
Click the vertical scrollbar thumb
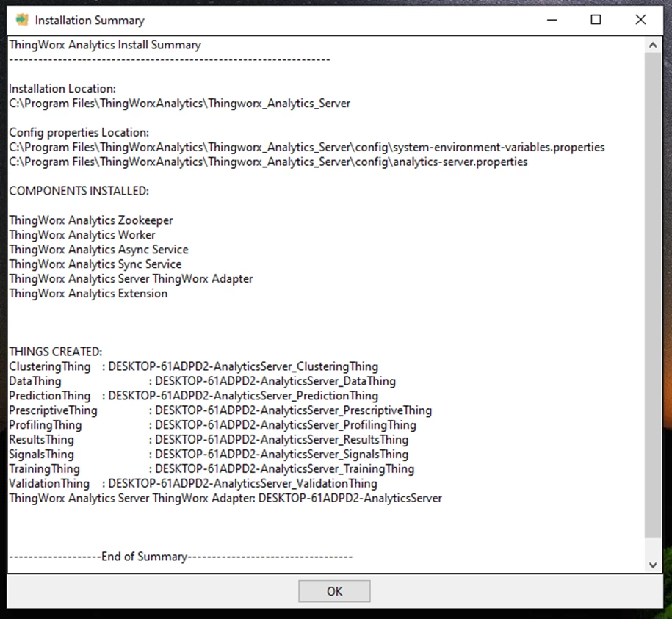point(653,295)
